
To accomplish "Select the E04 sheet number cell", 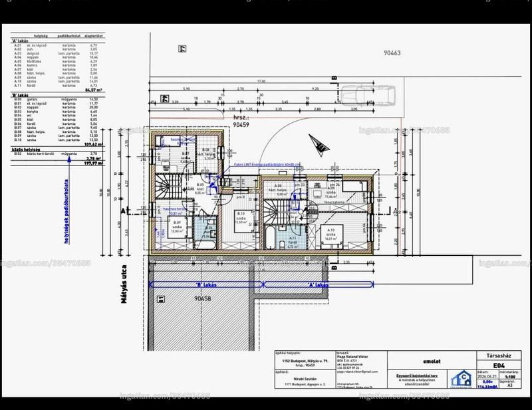I will [x=499, y=365].
